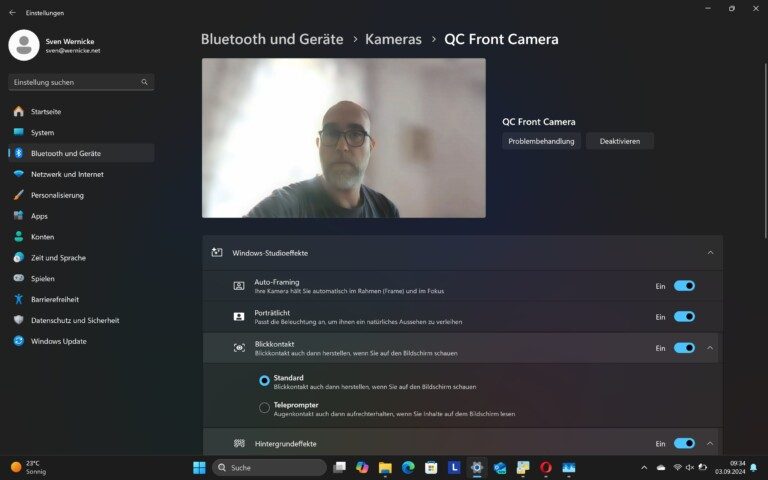The image size is (768, 480).
Task: Turn off the Porträtlicht toggle
Action: (684, 317)
